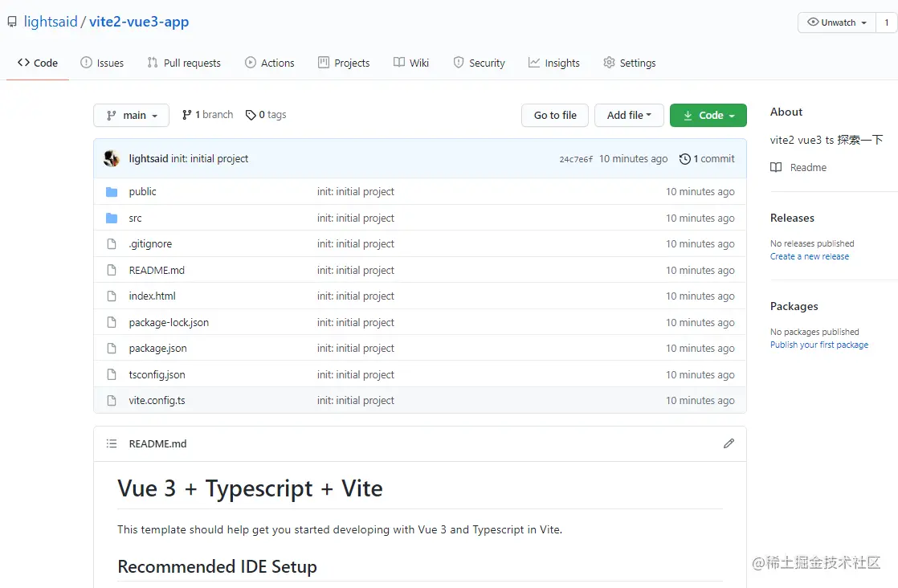Open commit message in the public row

pos(356,192)
